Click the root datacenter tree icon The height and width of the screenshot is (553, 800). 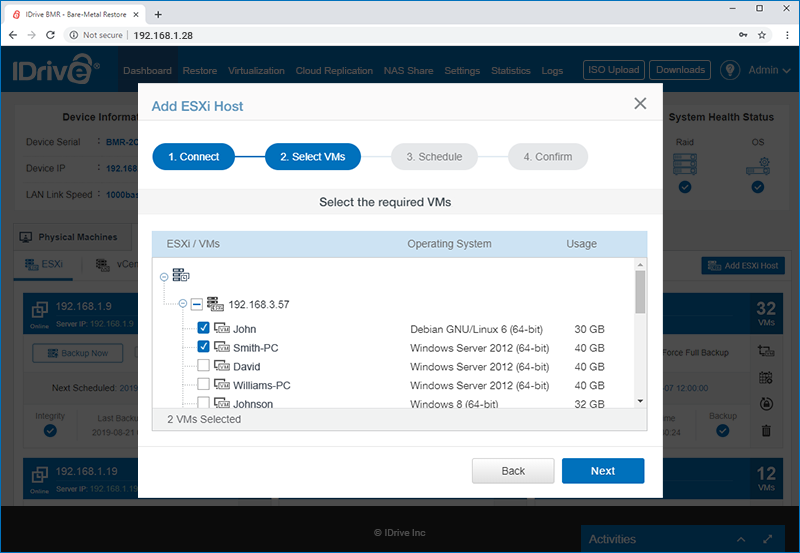pos(181,275)
